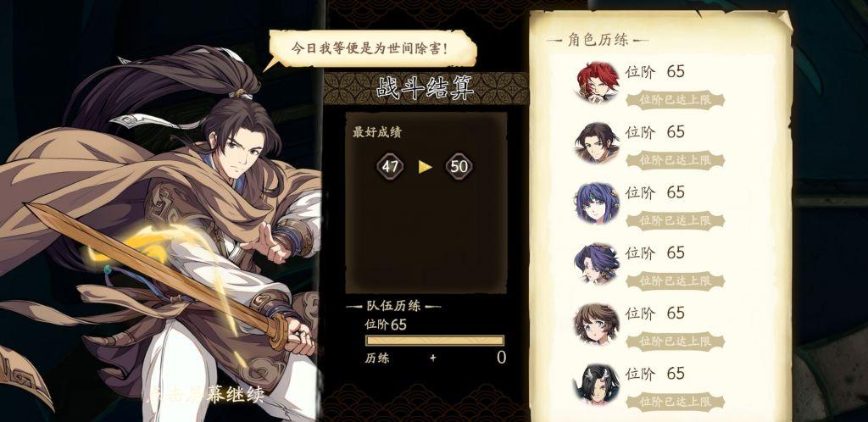Click the previous best score badge 47
The image size is (868, 422).
point(390,166)
